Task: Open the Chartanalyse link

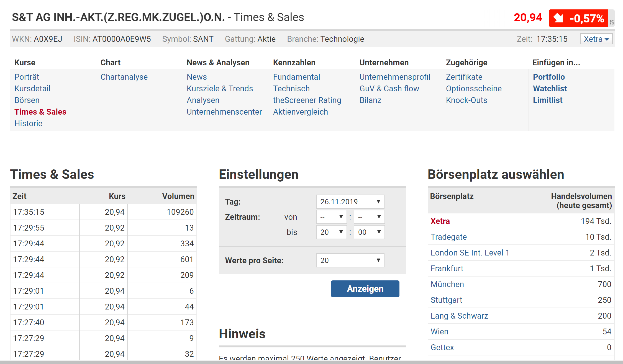Action: tap(124, 77)
